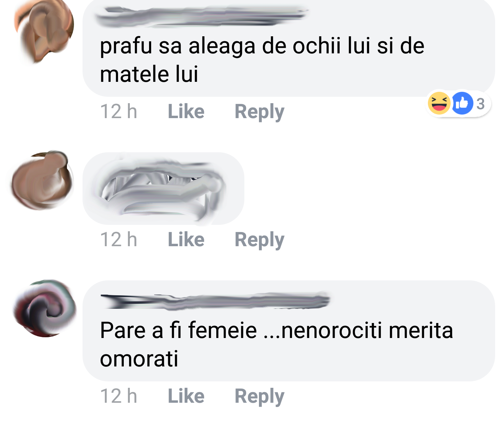The image size is (504, 428).
Task: View the reaction count showing 3
Action: coord(481,104)
